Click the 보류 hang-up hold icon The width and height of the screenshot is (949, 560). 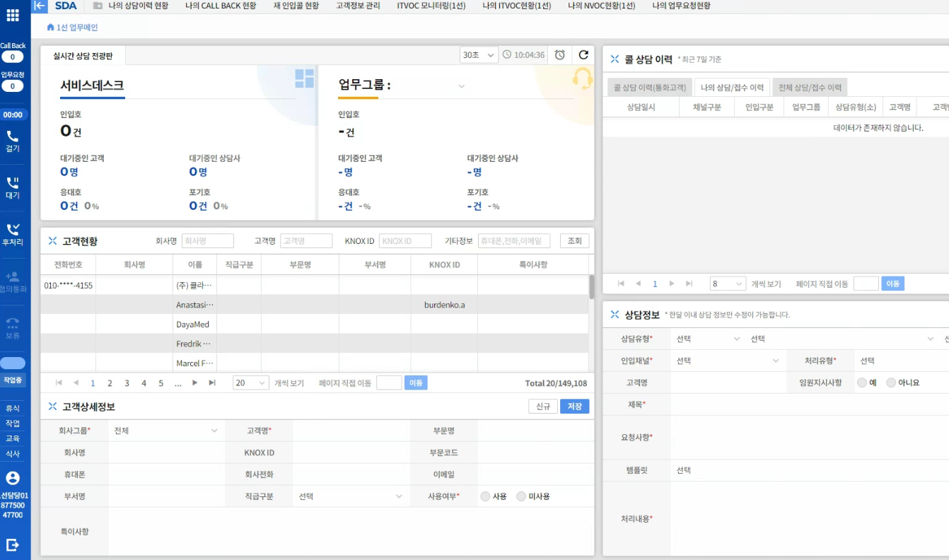[13, 323]
